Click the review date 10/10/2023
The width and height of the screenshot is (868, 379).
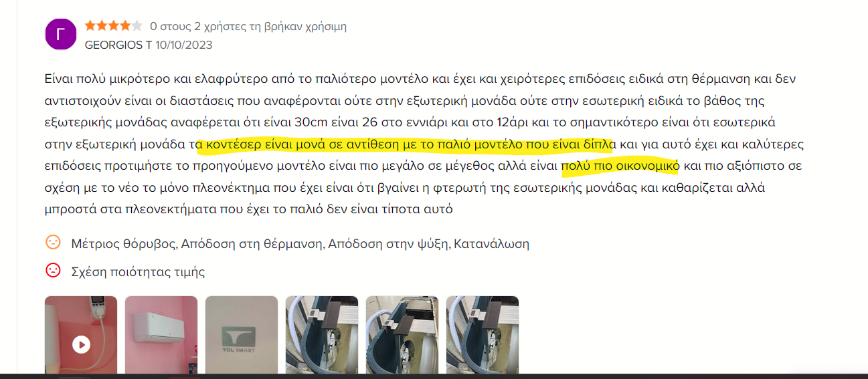pyautogui.click(x=184, y=45)
